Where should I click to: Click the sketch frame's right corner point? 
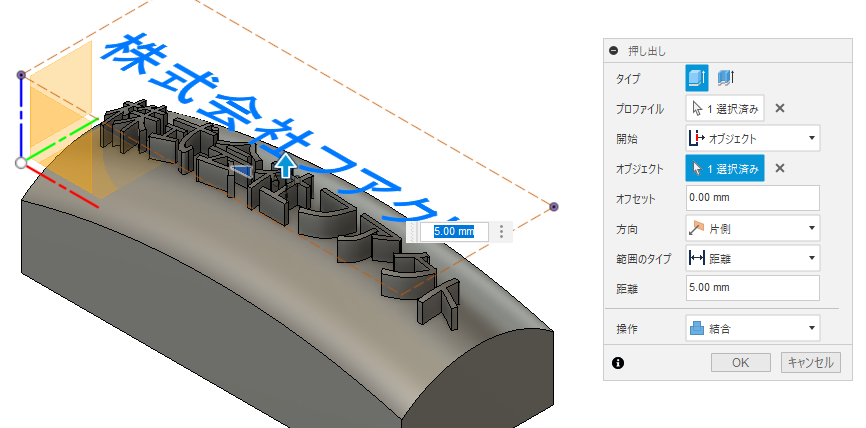pyautogui.click(x=554, y=207)
